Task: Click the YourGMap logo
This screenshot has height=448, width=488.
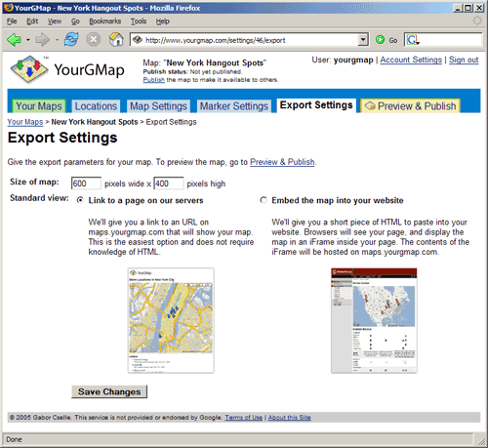Action: (x=67, y=69)
